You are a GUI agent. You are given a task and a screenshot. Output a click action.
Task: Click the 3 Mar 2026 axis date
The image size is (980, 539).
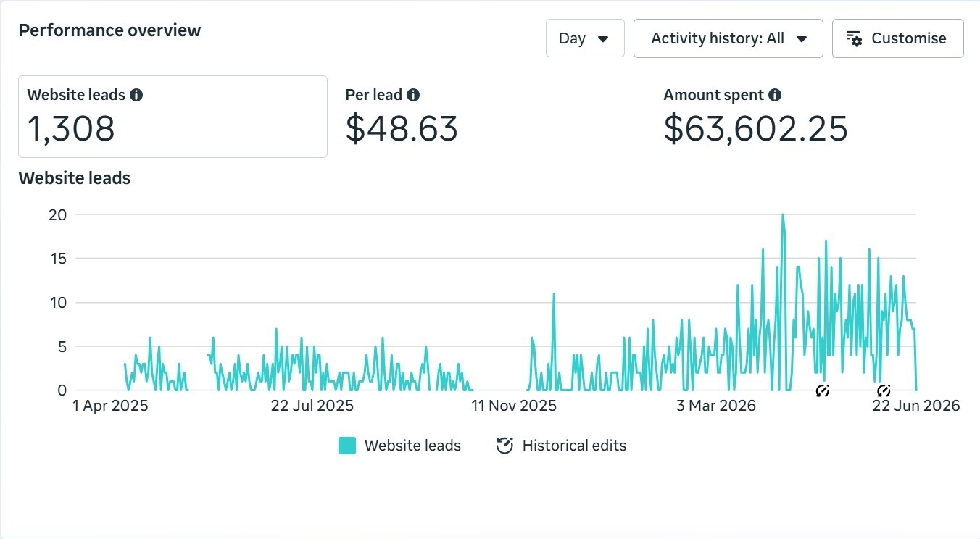716,406
